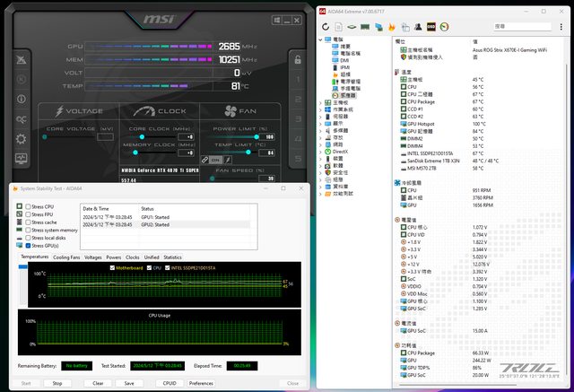Image resolution: width=574 pixels, height=392 pixels.
Task: Enable the Stress CPU checkbox
Action: [x=26, y=206]
